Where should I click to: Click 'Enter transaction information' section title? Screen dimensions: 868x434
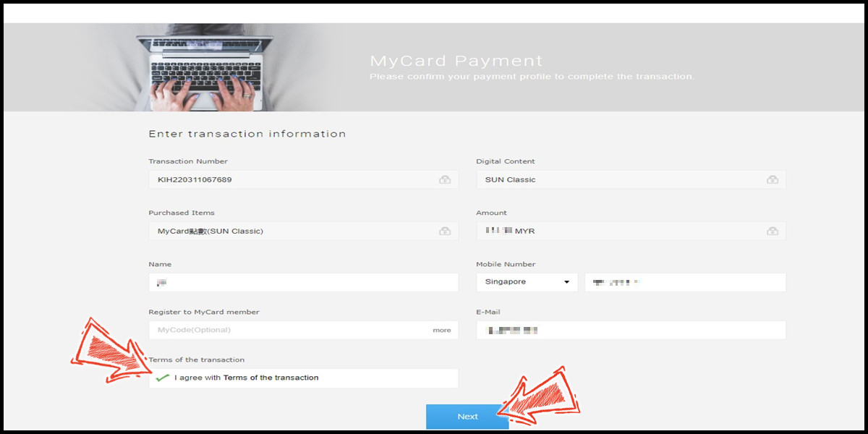point(247,134)
